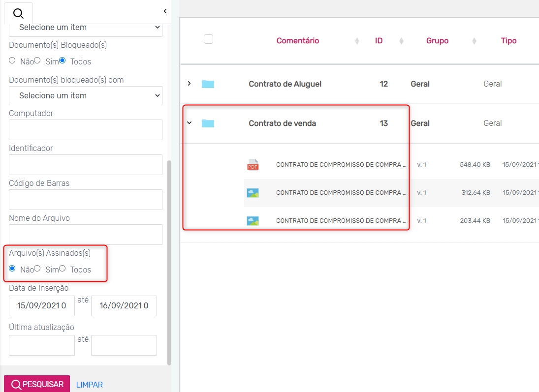Sort by the ID column arrows
Image resolution: width=539 pixels, height=392 pixels.
tap(401, 41)
